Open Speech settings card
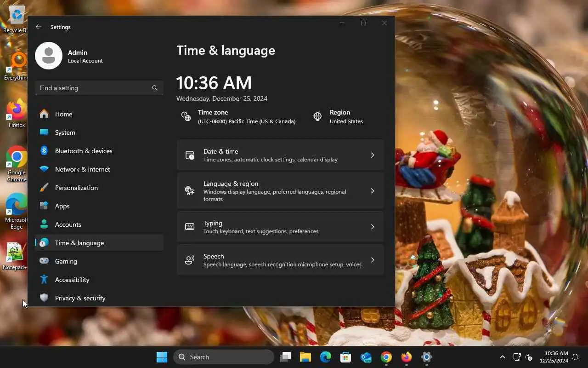Image resolution: width=588 pixels, height=368 pixels. click(x=280, y=260)
